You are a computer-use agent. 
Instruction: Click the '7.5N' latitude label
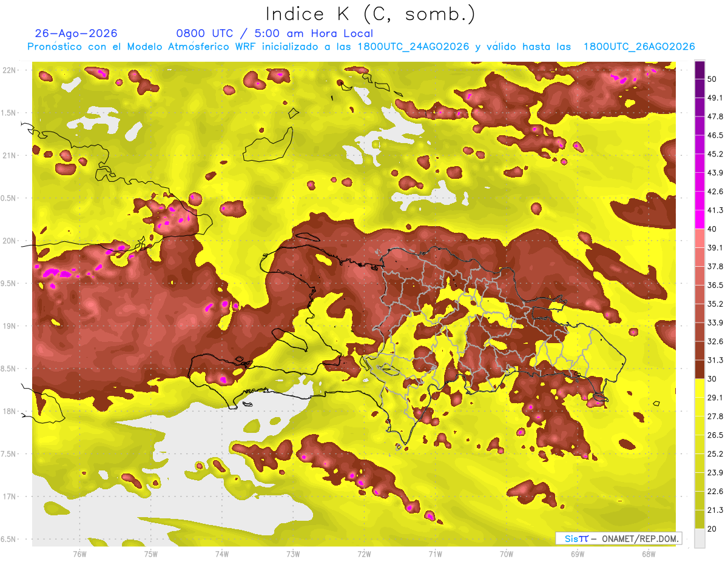click(x=9, y=453)
